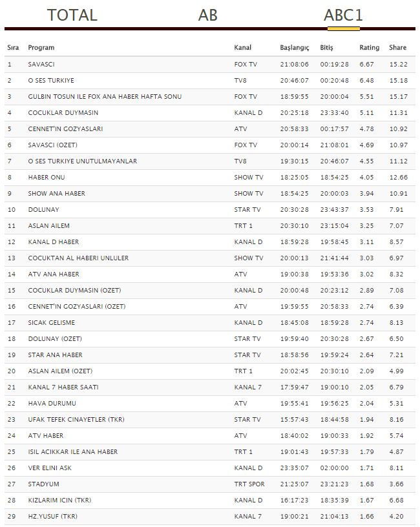
Task: Switch to the TOTAL tab
Action: (72, 15)
